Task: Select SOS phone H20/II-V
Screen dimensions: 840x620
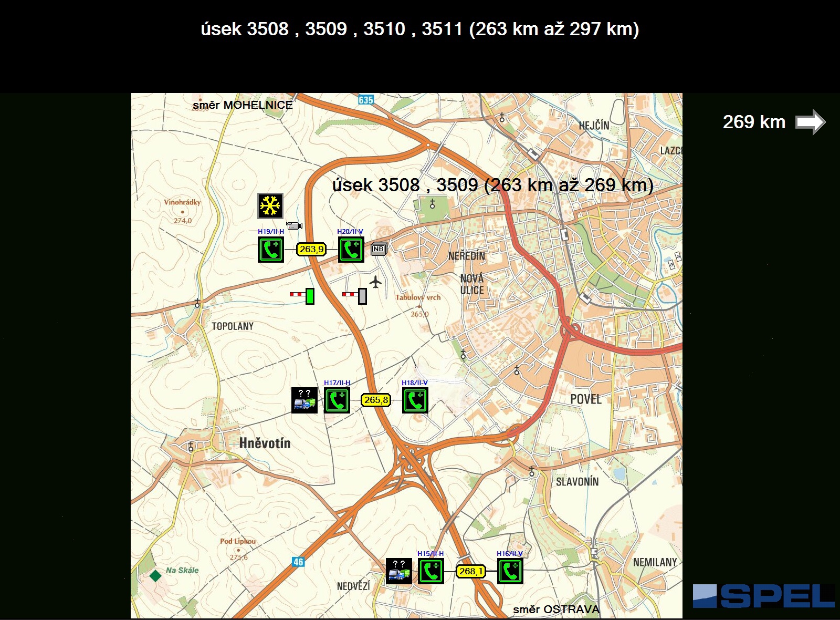Action: (x=351, y=250)
